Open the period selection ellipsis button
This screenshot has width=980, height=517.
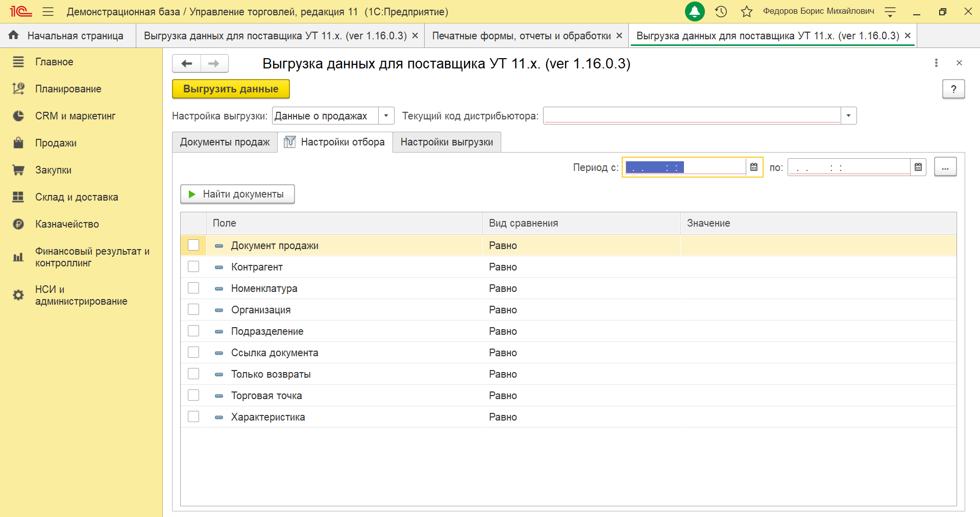click(x=945, y=167)
